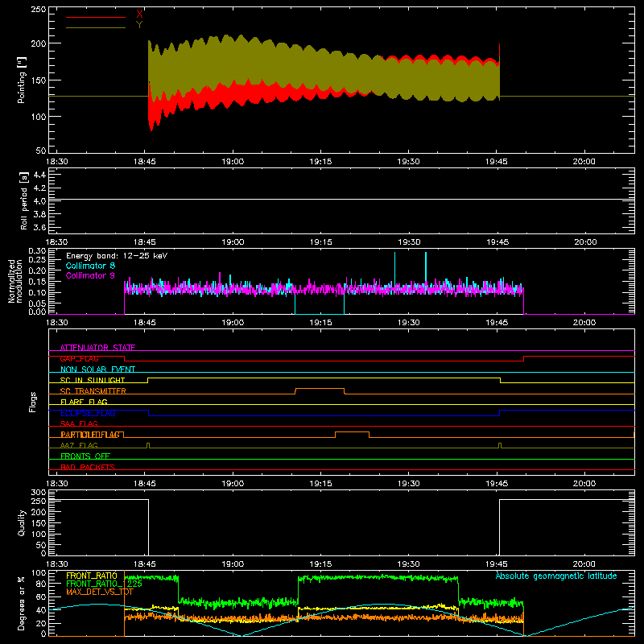Select the FRONTS_OFF flag label
Screen dimensions: 644x644
point(85,456)
